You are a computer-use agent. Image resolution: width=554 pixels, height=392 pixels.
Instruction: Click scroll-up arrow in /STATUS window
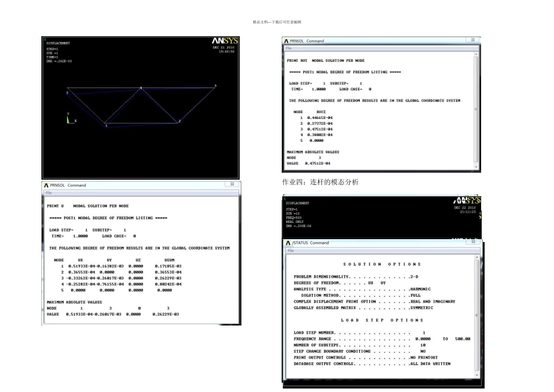(476, 258)
